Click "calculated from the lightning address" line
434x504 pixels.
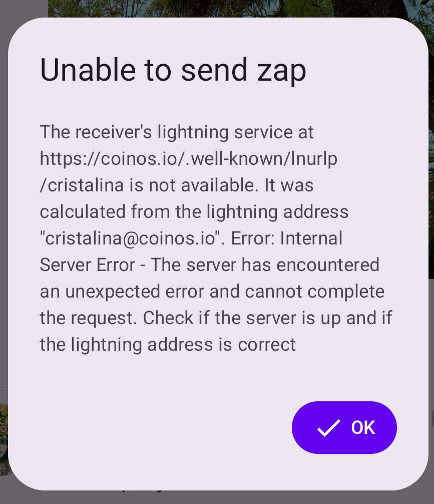[194, 212]
